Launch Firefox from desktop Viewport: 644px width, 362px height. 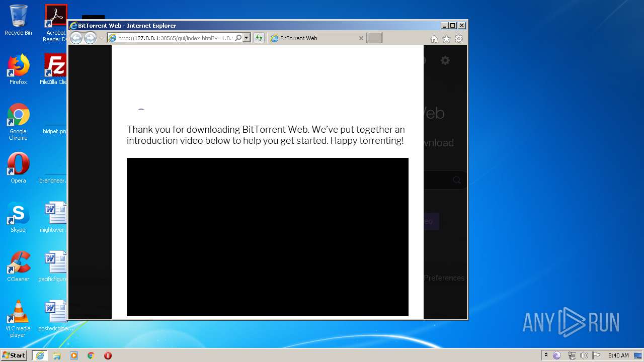[x=18, y=69]
